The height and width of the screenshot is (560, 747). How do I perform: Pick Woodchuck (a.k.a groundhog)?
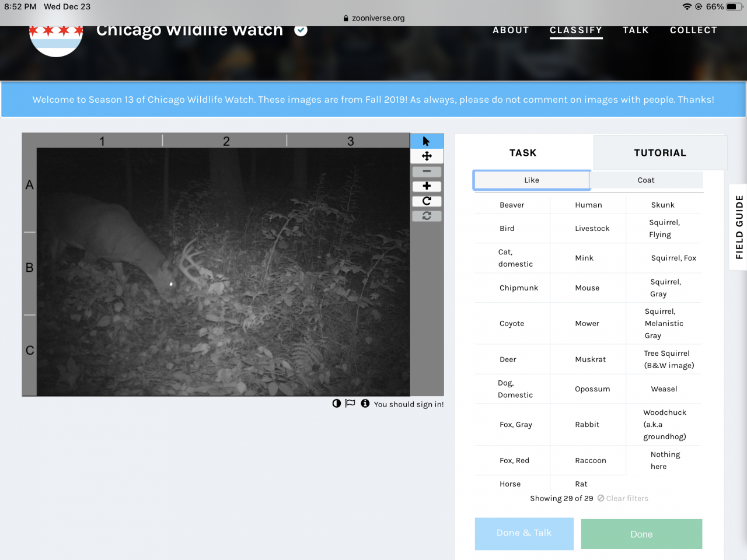point(665,425)
